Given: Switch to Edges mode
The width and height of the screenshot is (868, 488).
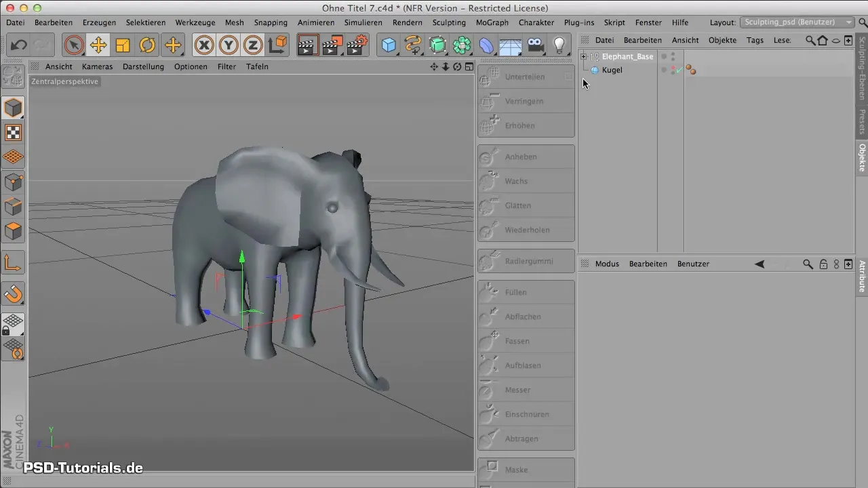Looking at the screenshot, I should click(x=14, y=207).
